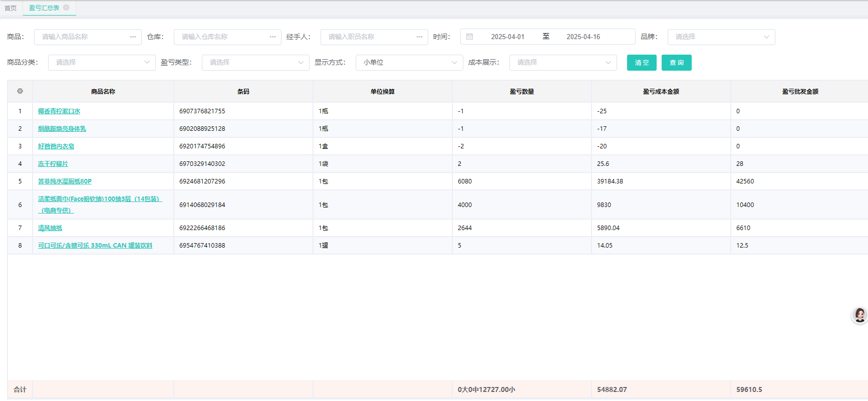The height and width of the screenshot is (401, 868).
Task: Click the ellipsis icon in 商品 field
Action: [x=133, y=37]
